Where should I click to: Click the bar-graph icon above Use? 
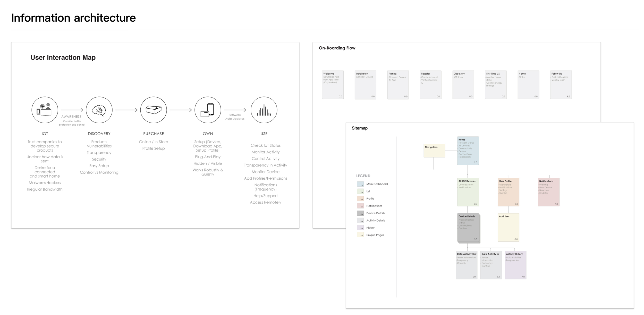coord(264,110)
